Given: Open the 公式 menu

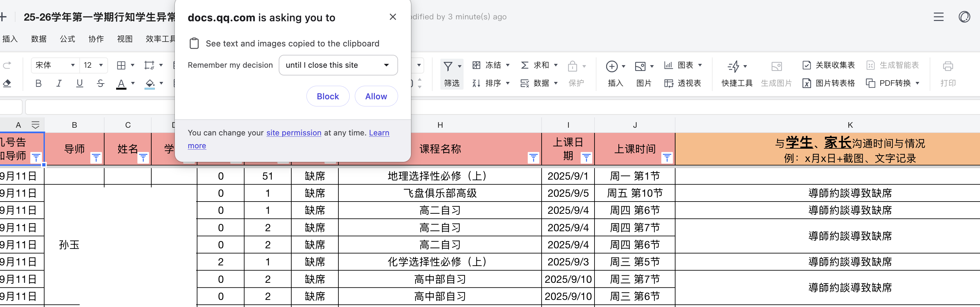Looking at the screenshot, I should point(67,39).
